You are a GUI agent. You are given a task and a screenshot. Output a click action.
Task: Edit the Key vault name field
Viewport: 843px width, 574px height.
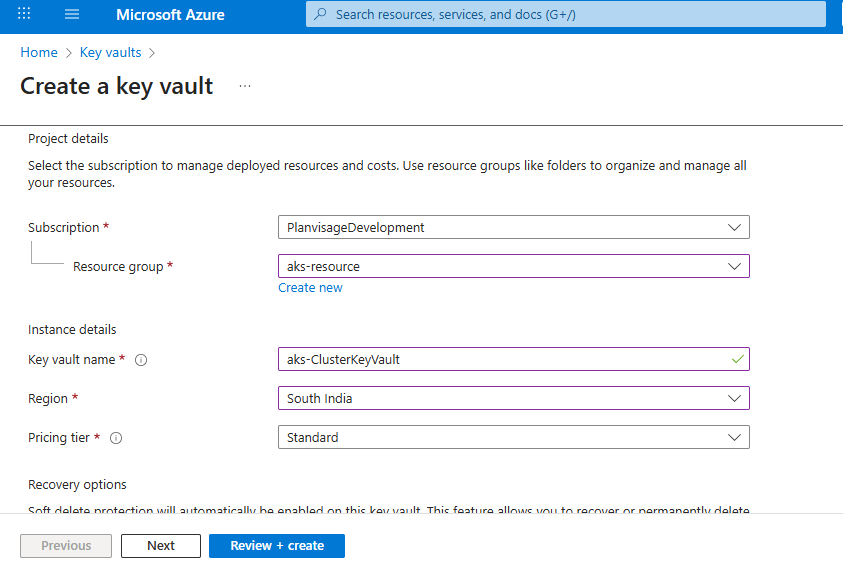coord(513,359)
